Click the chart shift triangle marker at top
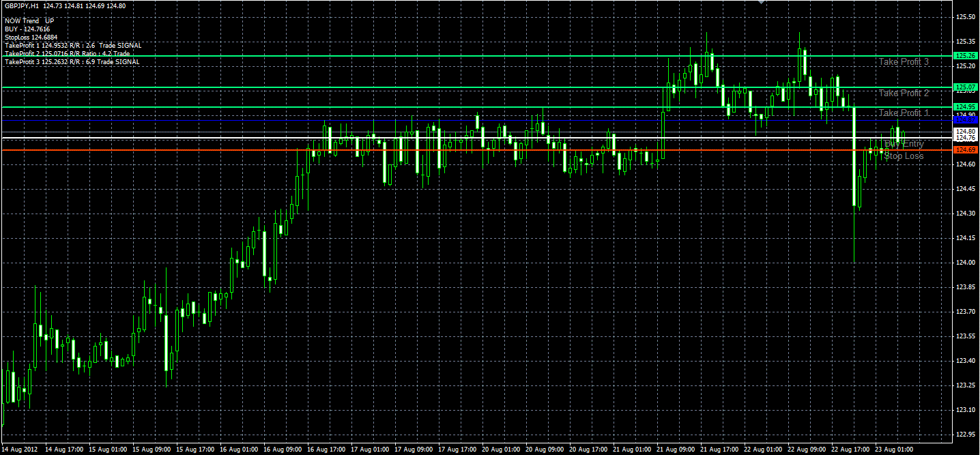 click(x=762, y=2)
